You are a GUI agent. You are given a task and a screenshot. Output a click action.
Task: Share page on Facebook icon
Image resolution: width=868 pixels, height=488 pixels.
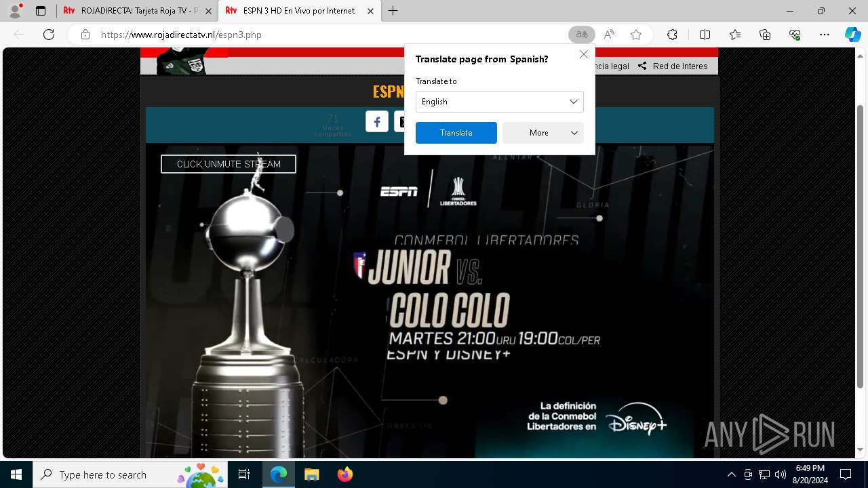pos(377,121)
